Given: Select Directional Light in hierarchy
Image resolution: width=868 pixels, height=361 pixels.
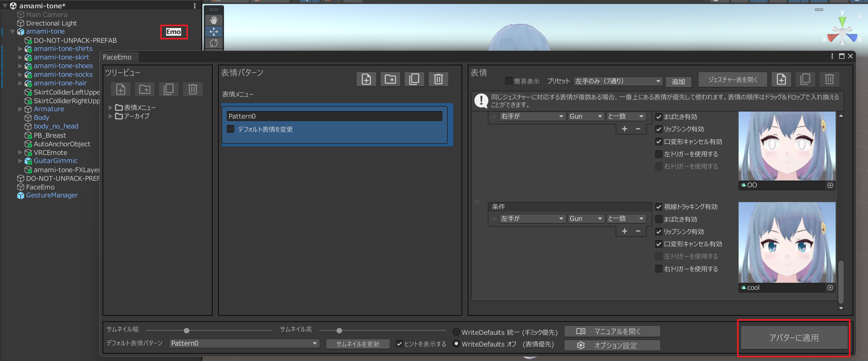Looking at the screenshot, I should click(51, 23).
